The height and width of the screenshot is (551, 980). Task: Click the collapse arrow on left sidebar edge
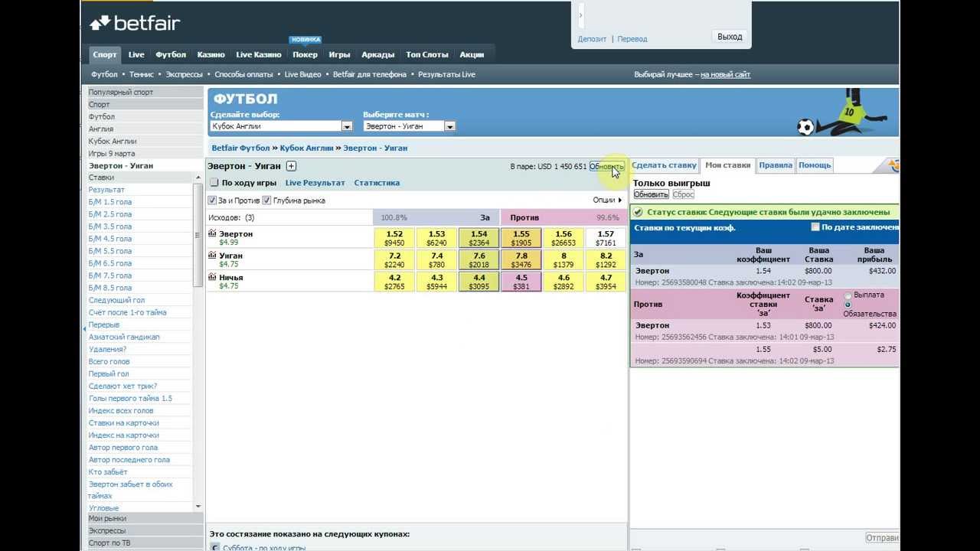click(85, 328)
